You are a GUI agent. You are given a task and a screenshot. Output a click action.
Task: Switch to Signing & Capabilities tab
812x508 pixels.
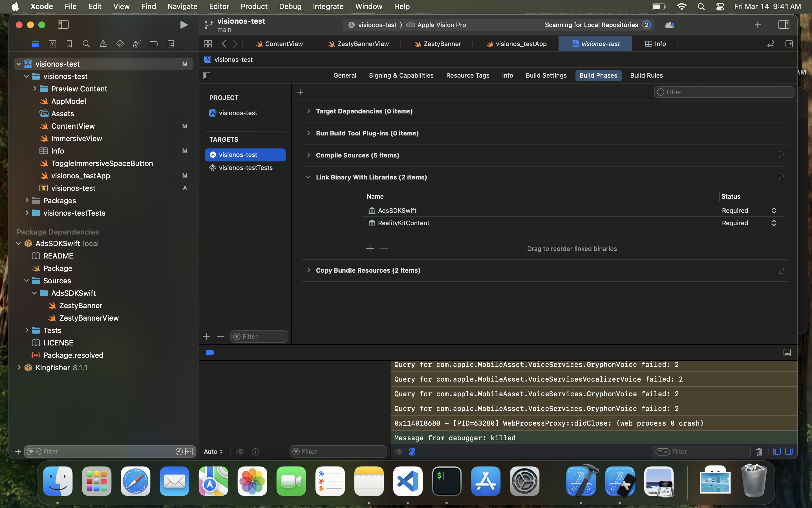coord(401,76)
